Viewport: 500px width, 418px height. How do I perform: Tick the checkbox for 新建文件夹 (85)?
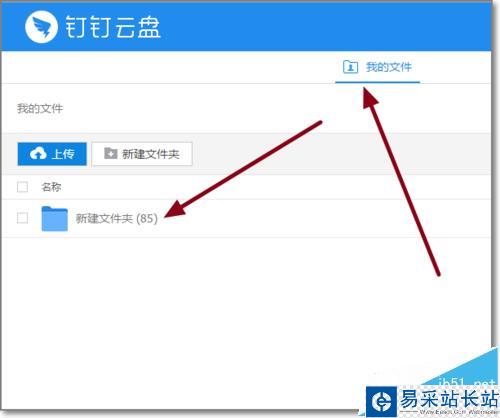22,218
